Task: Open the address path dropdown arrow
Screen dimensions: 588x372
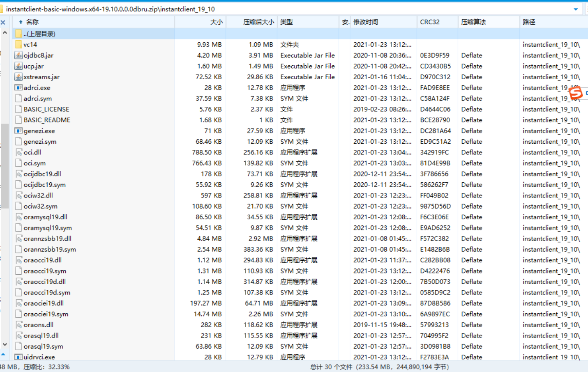Action: tap(576, 9)
